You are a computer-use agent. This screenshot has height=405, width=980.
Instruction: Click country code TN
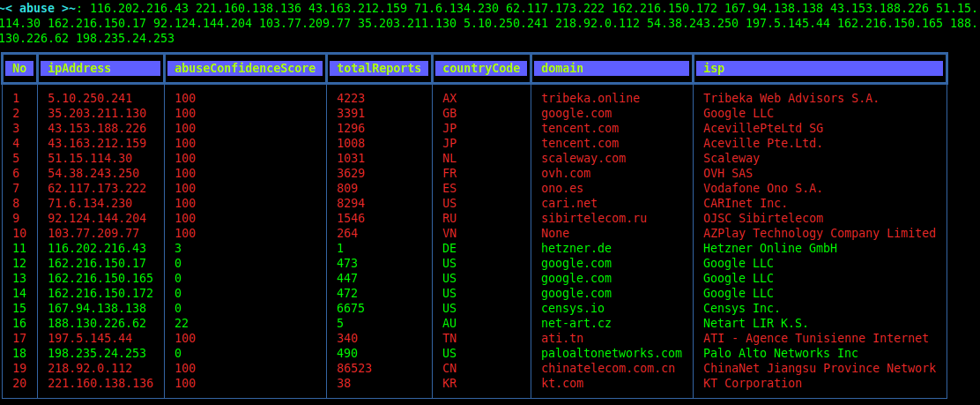pos(449,339)
